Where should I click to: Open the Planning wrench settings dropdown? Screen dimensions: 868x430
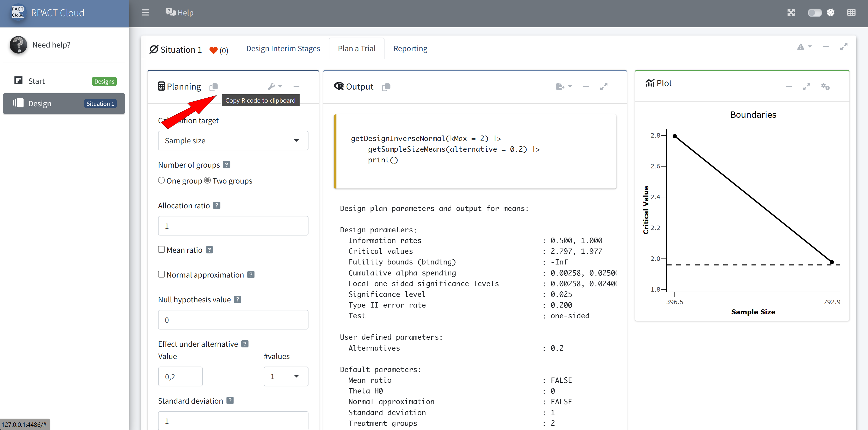[275, 86]
